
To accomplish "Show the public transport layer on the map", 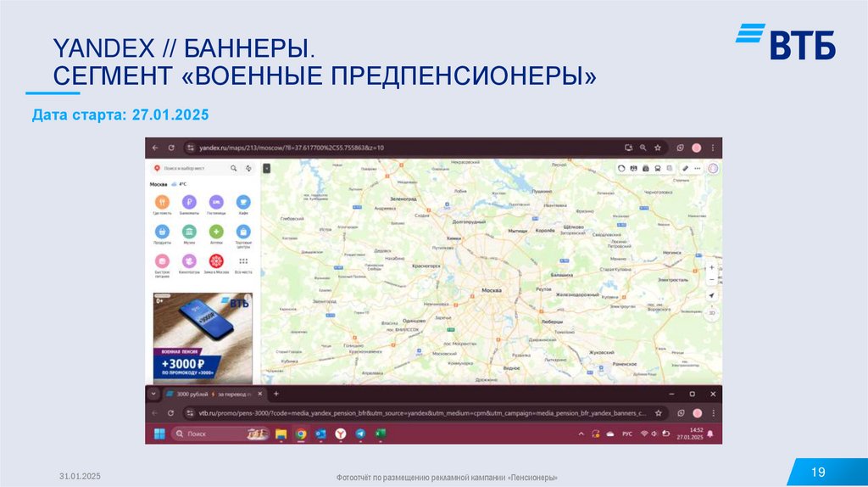I will click(658, 169).
